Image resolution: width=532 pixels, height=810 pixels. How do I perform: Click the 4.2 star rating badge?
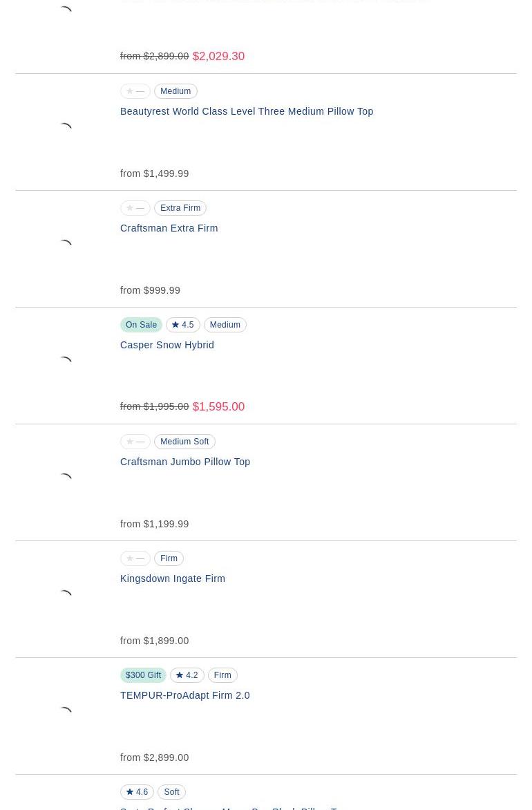coord(187,675)
